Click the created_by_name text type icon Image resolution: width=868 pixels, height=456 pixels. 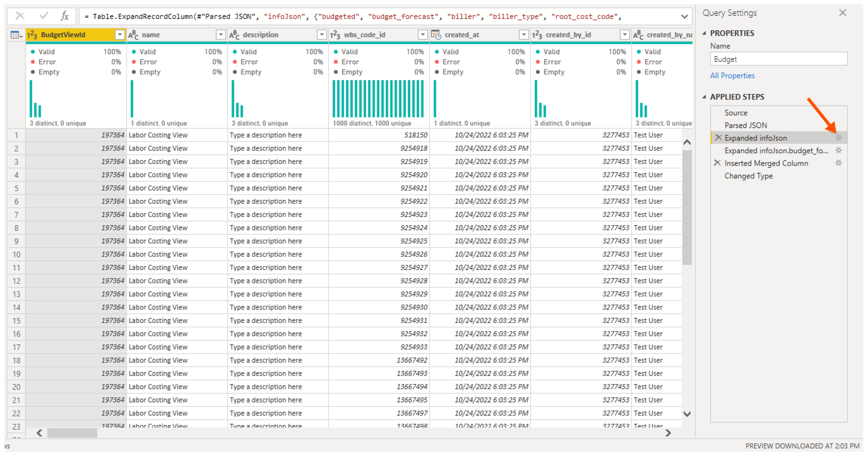click(x=639, y=35)
